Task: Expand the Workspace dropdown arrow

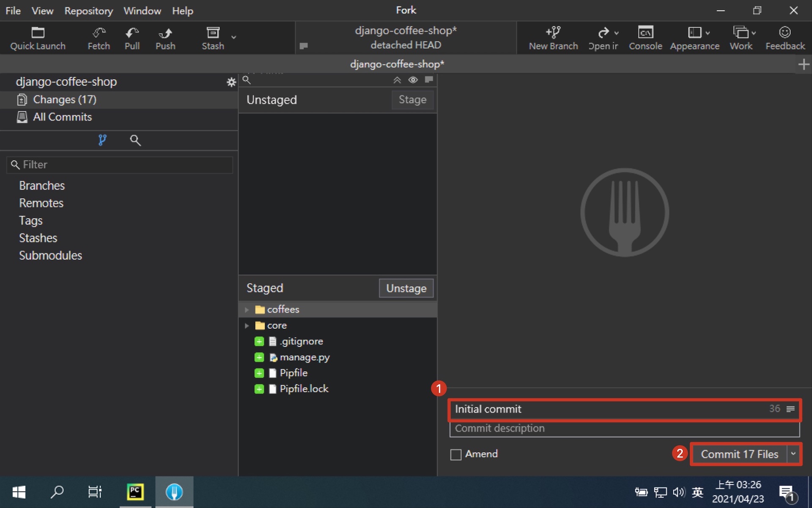Action: tap(754, 33)
